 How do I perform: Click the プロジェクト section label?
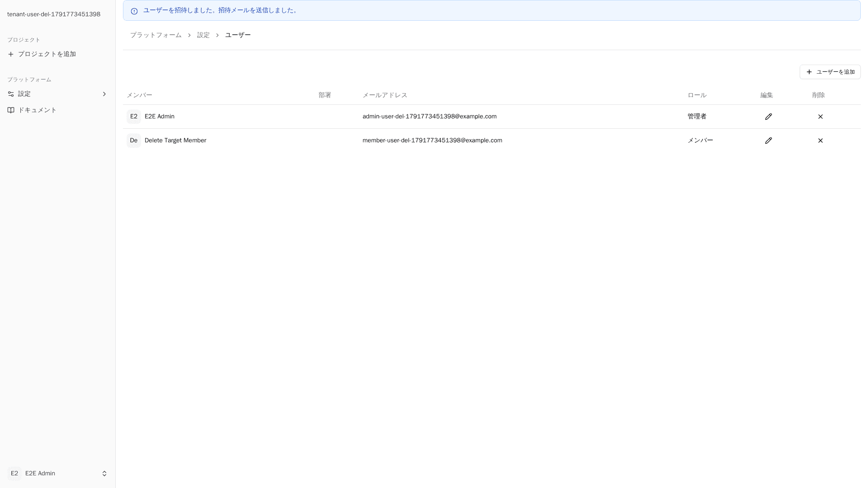coord(24,40)
